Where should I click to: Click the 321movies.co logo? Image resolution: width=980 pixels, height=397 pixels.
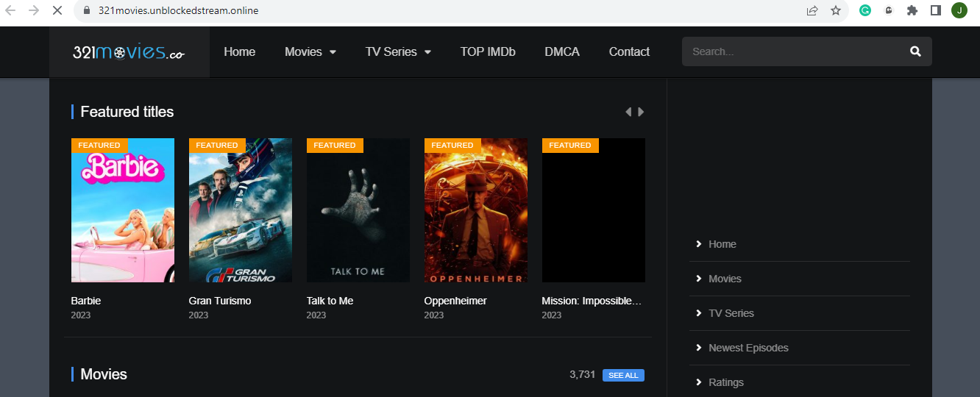coord(129,52)
